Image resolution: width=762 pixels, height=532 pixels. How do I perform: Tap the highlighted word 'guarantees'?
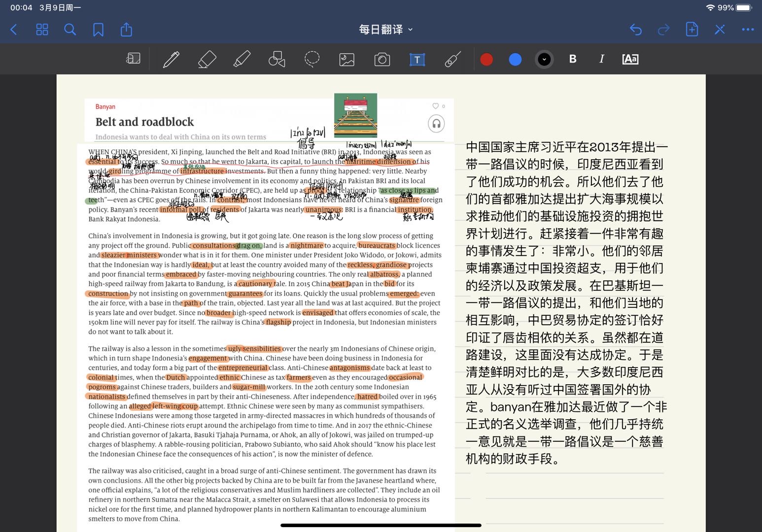[x=245, y=294]
